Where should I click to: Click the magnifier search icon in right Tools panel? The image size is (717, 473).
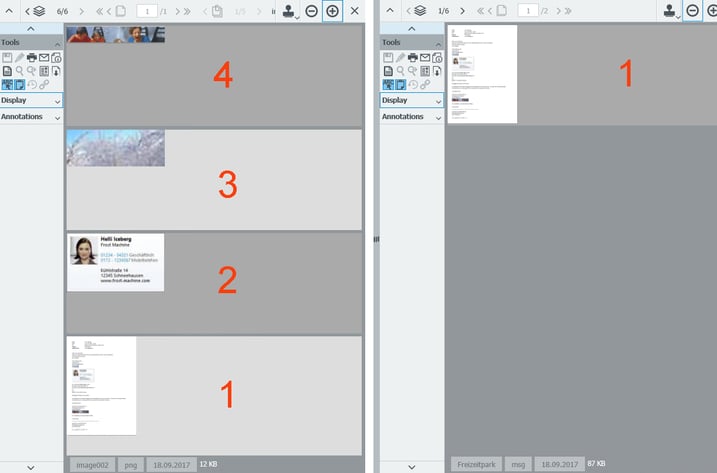(400, 71)
